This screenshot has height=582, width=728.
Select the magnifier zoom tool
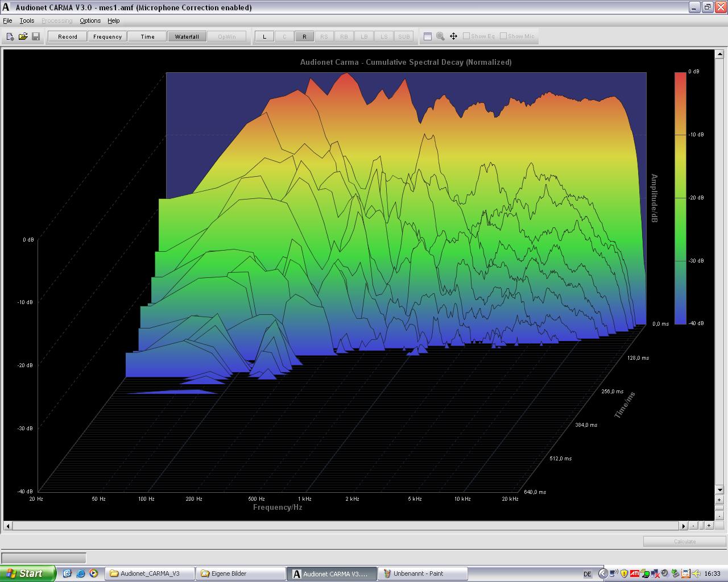(440, 36)
